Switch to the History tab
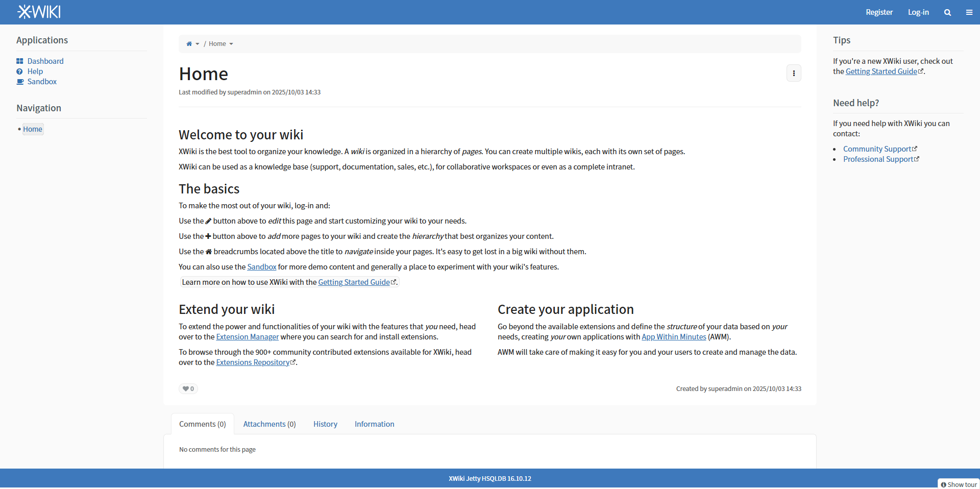The width and height of the screenshot is (980, 489). click(325, 424)
